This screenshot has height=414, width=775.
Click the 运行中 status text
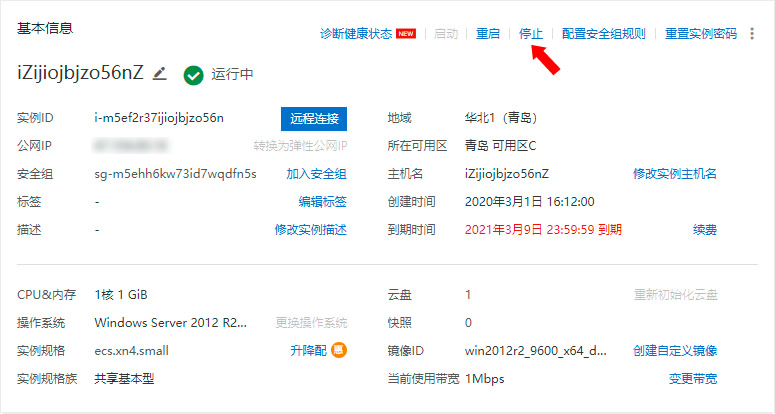[232, 74]
